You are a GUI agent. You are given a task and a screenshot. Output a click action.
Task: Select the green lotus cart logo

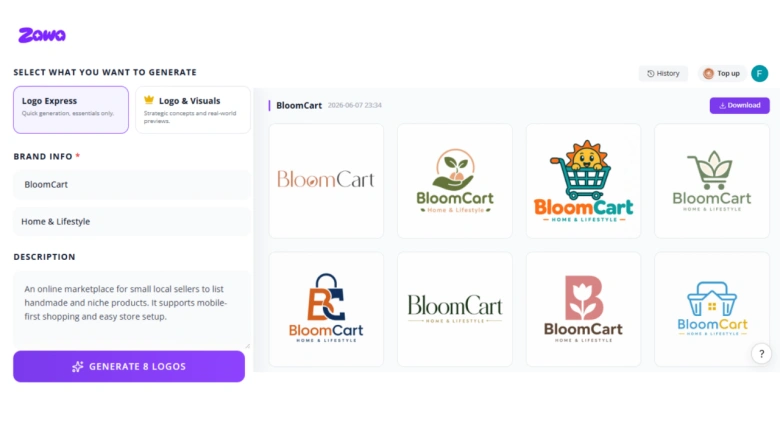[712, 181]
